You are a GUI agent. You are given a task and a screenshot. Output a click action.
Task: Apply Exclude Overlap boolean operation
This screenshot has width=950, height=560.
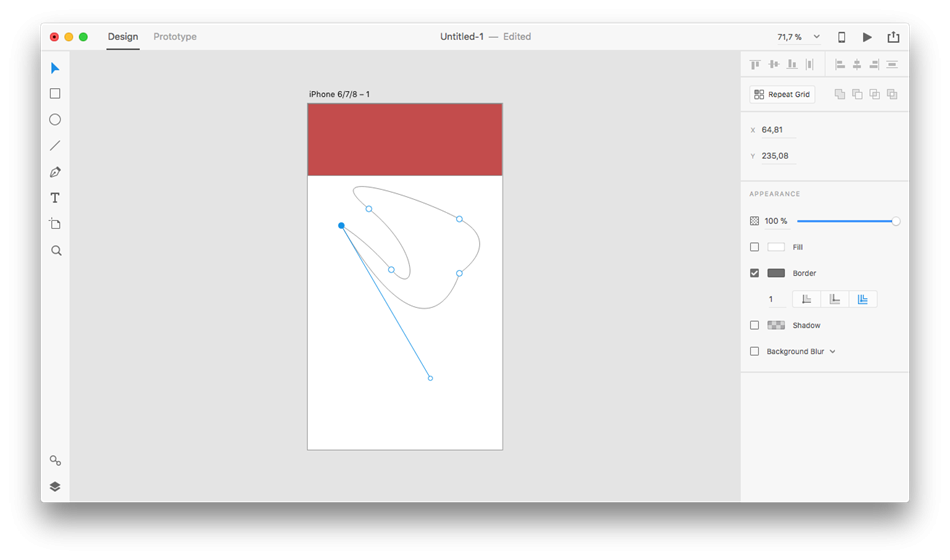pos(892,94)
